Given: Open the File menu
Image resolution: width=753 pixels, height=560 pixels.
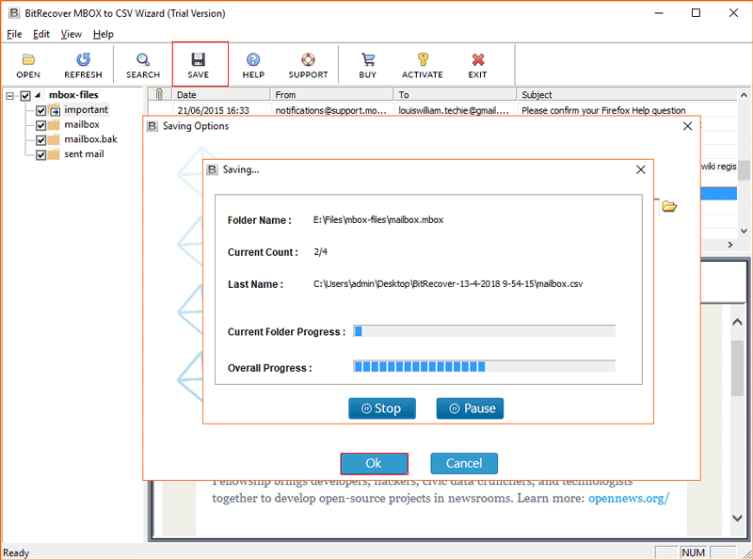Looking at the screenshot, I should (14, 34).
